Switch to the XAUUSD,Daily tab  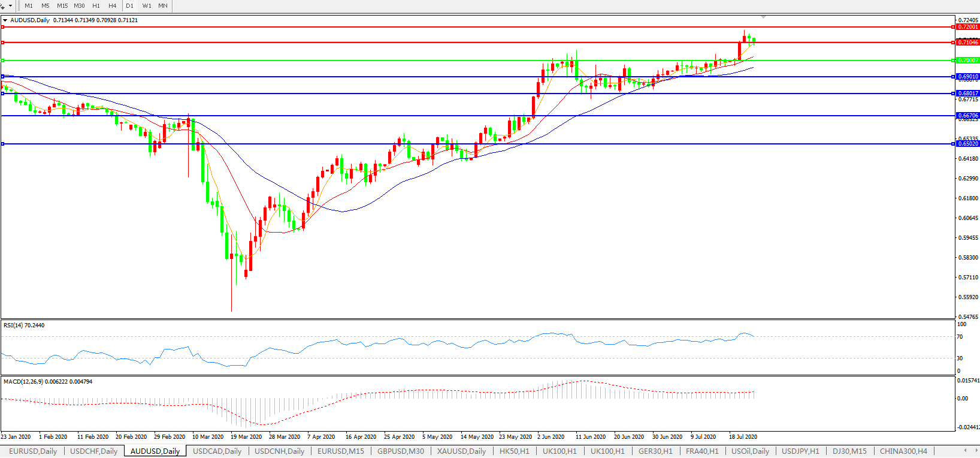pos(461,451)
